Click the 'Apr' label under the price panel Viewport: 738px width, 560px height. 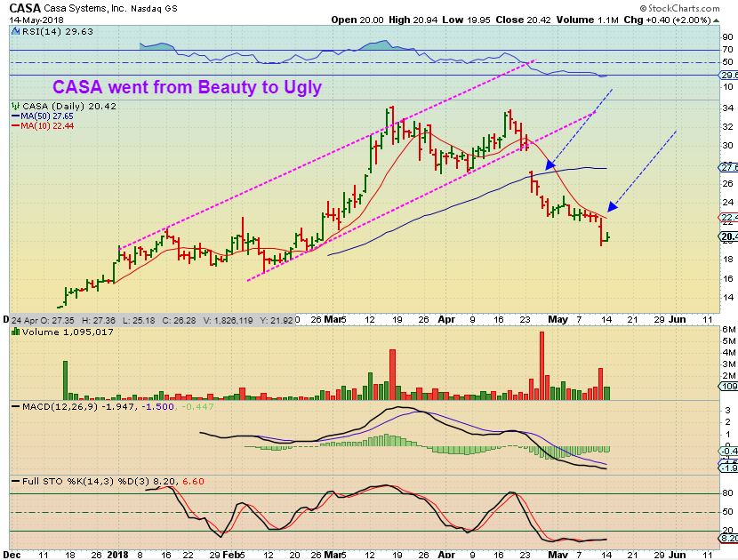[446, 319]
